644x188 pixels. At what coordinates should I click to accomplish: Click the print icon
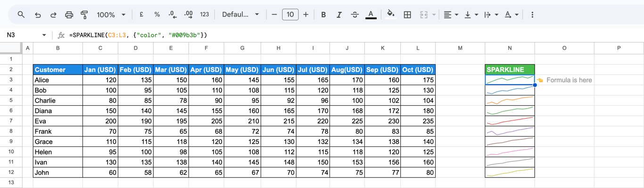[69, 15]
